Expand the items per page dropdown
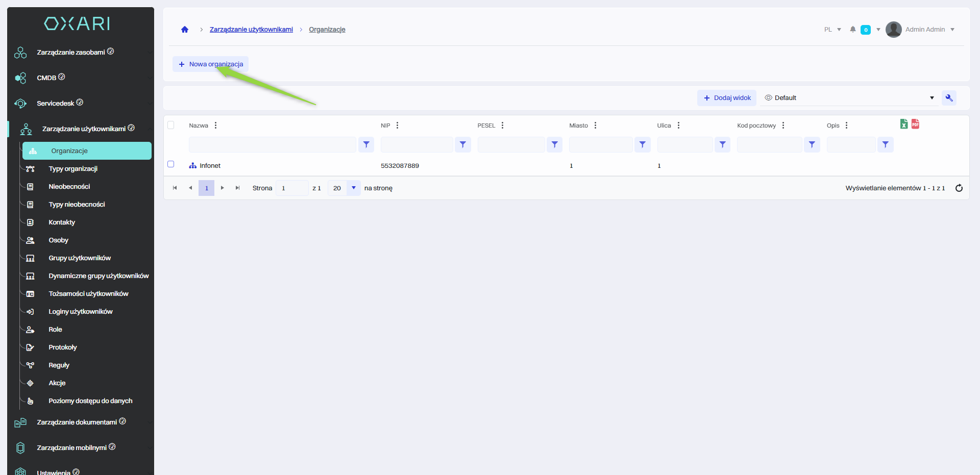 (353, 188)
